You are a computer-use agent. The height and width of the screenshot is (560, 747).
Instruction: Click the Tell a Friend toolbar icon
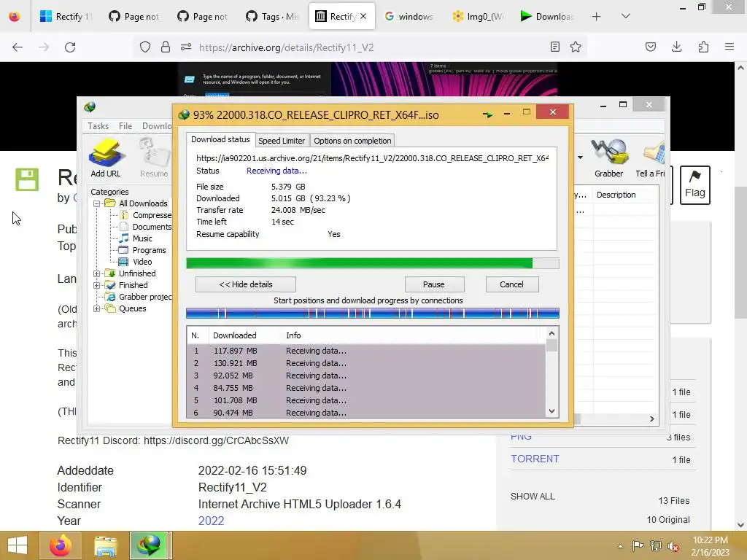point(651,157)
